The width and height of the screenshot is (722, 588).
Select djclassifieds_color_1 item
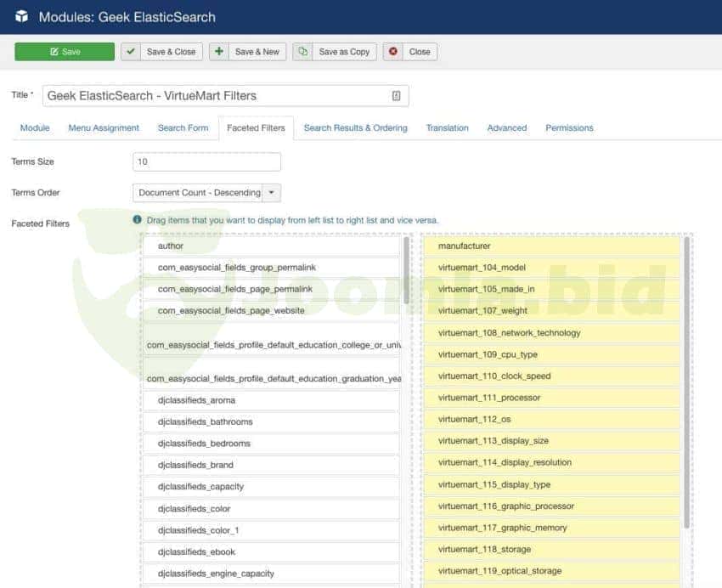[271, 530]
